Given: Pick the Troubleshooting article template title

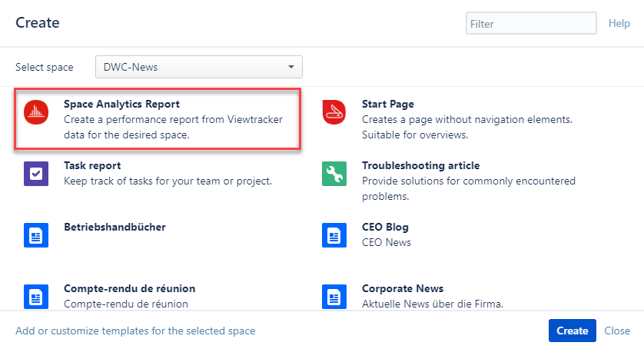Looking at the screenshot, I should 420,165.
